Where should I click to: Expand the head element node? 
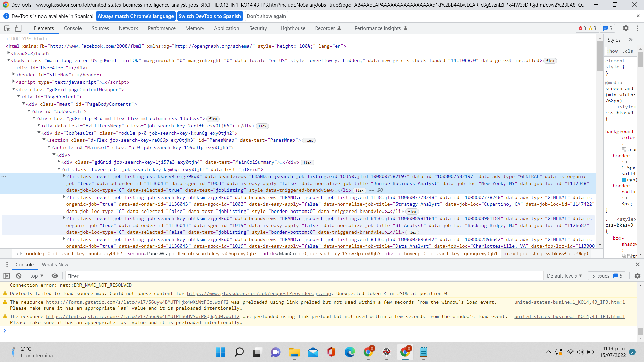[9, 53]
